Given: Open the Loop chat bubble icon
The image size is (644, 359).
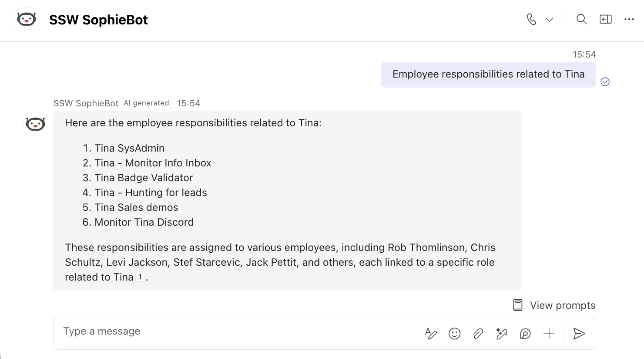Looking at the screenshot, I should [x=525, y=333].
